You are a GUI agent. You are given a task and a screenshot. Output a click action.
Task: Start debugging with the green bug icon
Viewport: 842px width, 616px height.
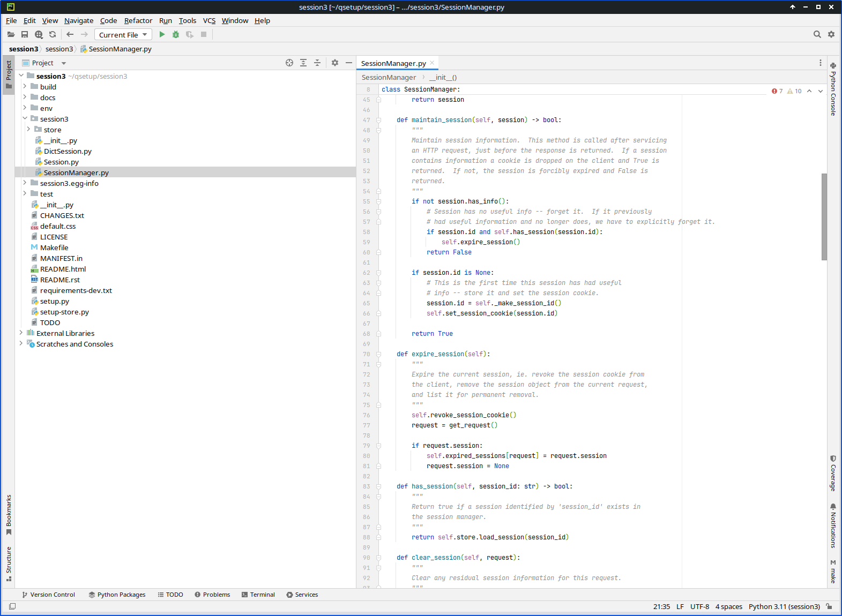click(176, 34)
